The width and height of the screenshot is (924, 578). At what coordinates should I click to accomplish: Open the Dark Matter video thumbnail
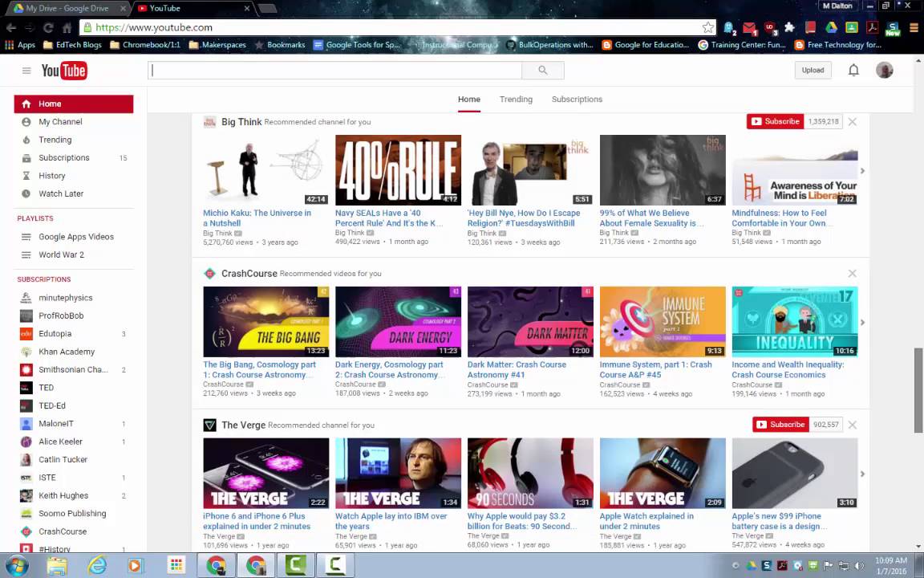[x=530, y=321]
